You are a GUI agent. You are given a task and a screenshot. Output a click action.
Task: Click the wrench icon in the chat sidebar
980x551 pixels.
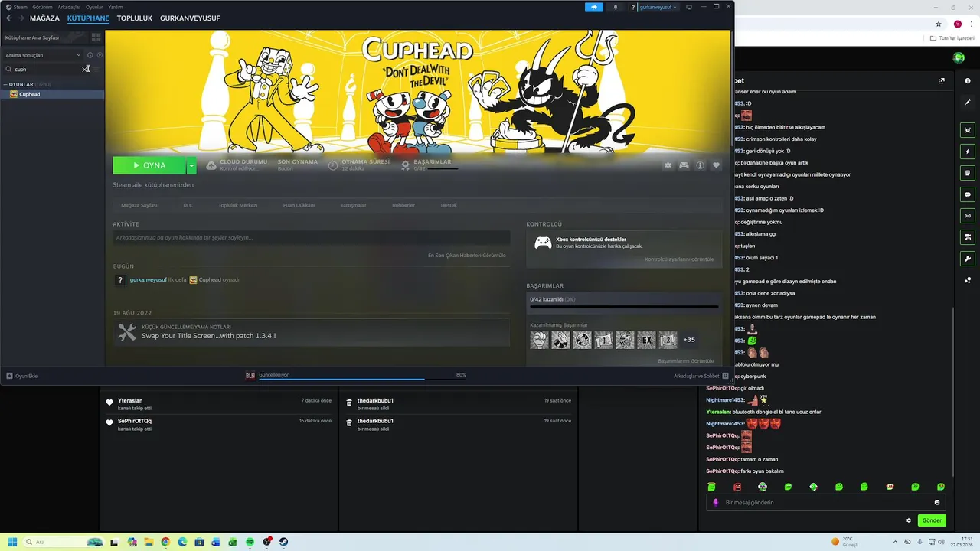(968, 259)
